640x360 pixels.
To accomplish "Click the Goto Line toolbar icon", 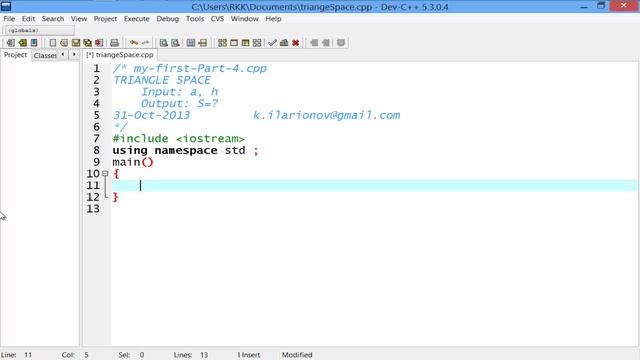I will 202,42.
